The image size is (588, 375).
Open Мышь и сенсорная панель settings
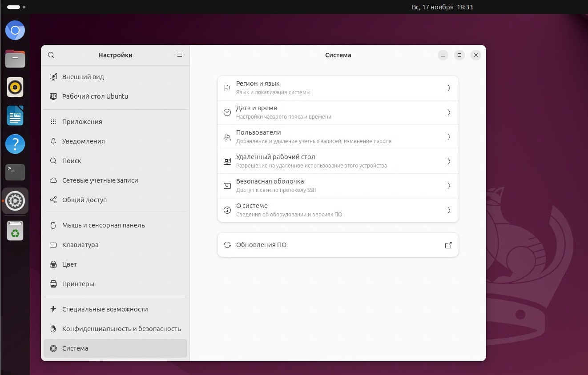point(103,225)
